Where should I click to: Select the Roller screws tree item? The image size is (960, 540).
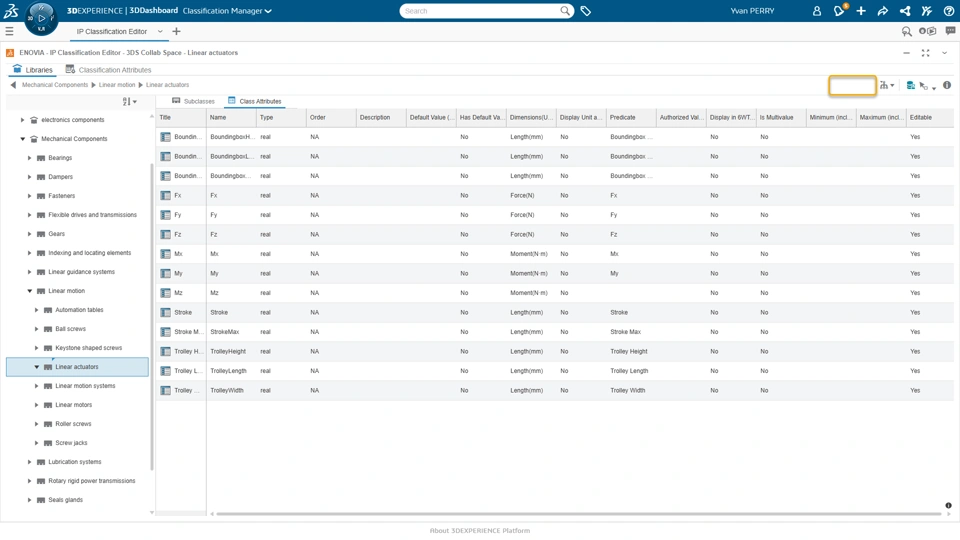[x=73, y=424]
